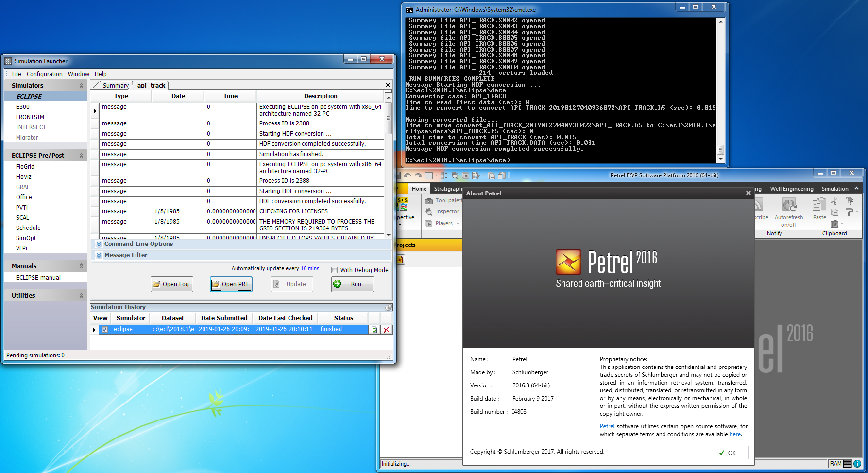Open FloViz from Pre/Post list
Image resolution: width=868 pixels, height=473 pixels.
pos(23,177)
